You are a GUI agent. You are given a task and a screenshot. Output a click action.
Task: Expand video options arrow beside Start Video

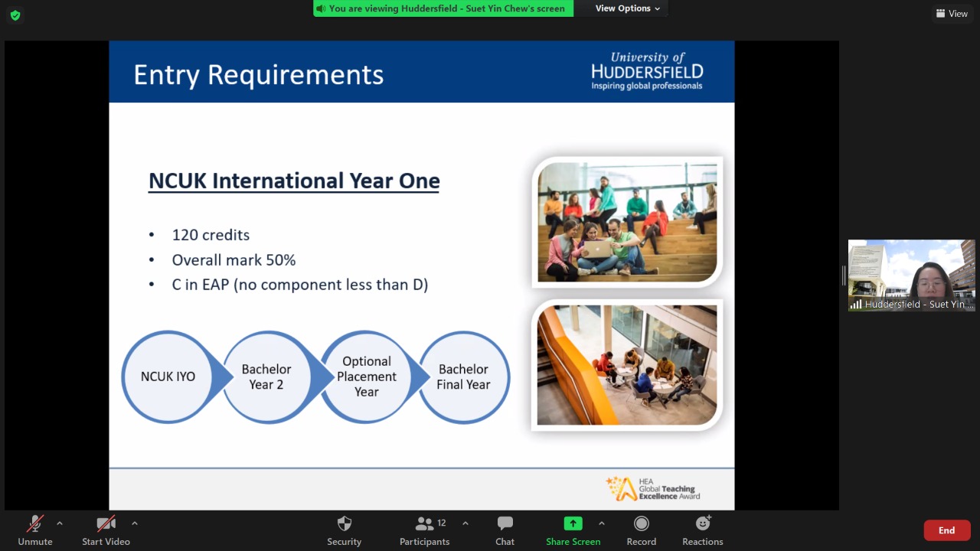135,523
